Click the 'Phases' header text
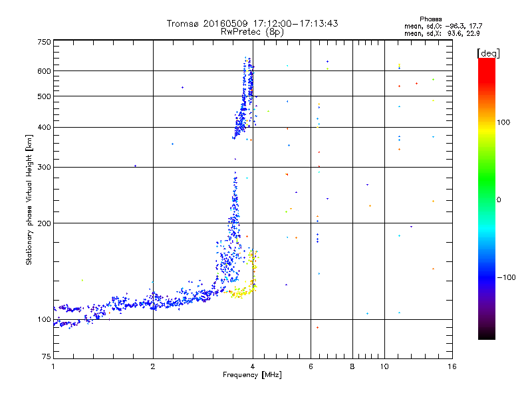 coord(430,19)
